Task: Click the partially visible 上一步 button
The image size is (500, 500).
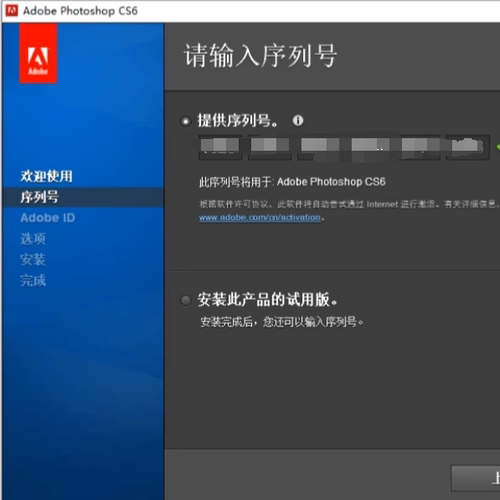Action: point(476,478)
